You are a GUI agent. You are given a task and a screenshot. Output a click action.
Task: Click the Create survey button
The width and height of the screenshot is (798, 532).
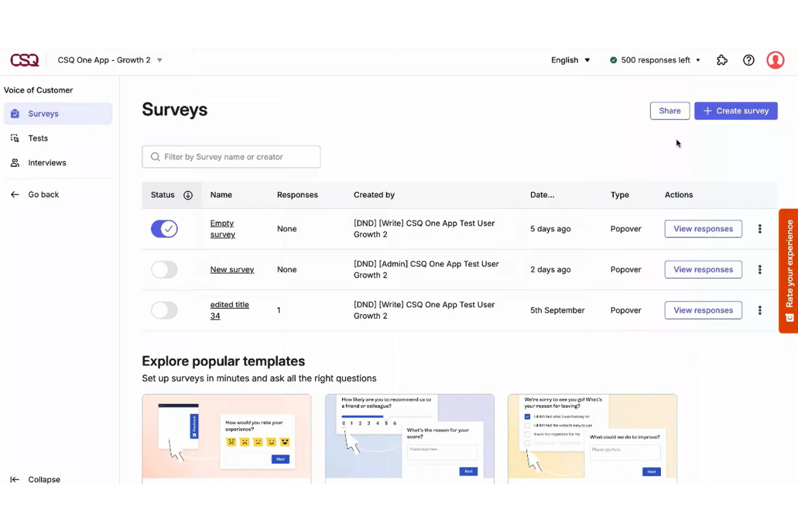735,110
